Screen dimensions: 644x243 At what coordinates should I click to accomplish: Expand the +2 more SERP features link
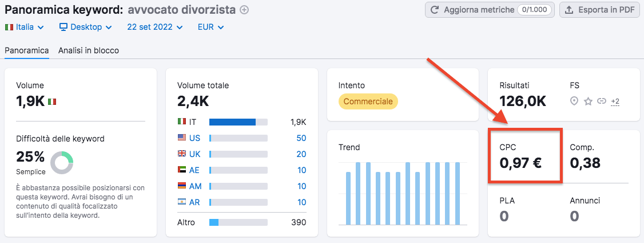[x=615, y=101]
